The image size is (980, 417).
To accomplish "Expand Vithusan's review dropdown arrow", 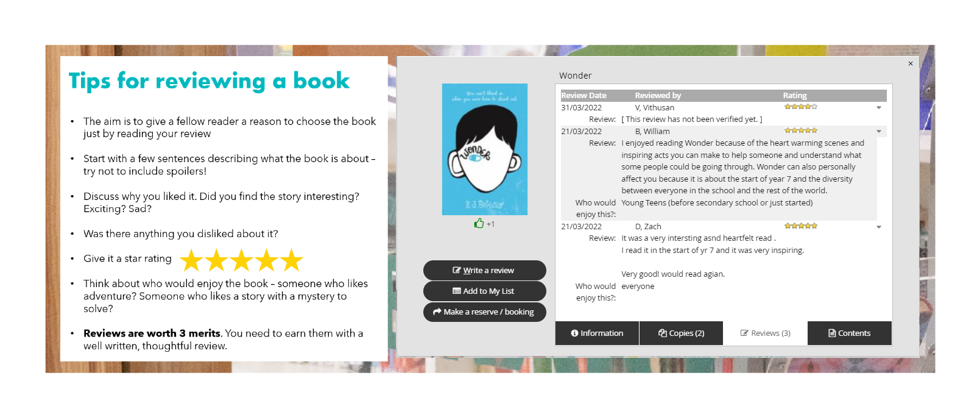I will tap(879, 108).
